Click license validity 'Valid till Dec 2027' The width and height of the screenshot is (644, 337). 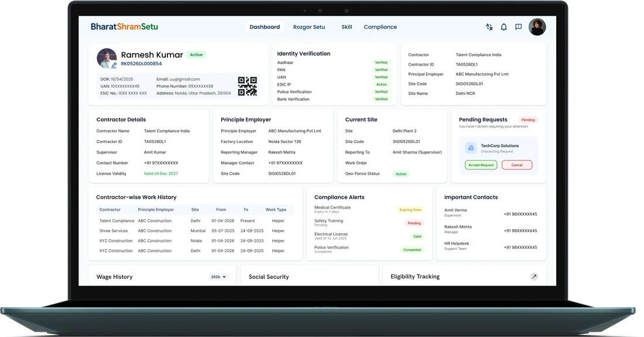coord(161,173)
